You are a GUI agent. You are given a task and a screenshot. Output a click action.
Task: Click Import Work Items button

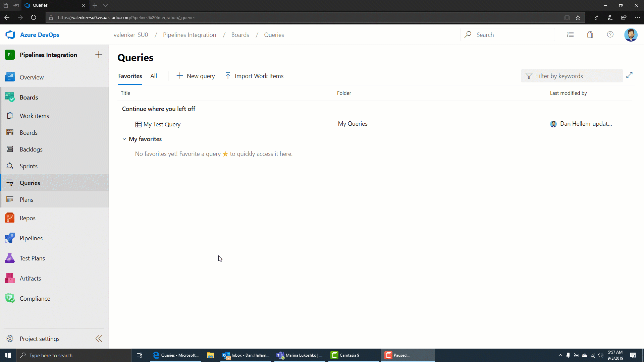[254, 75]
